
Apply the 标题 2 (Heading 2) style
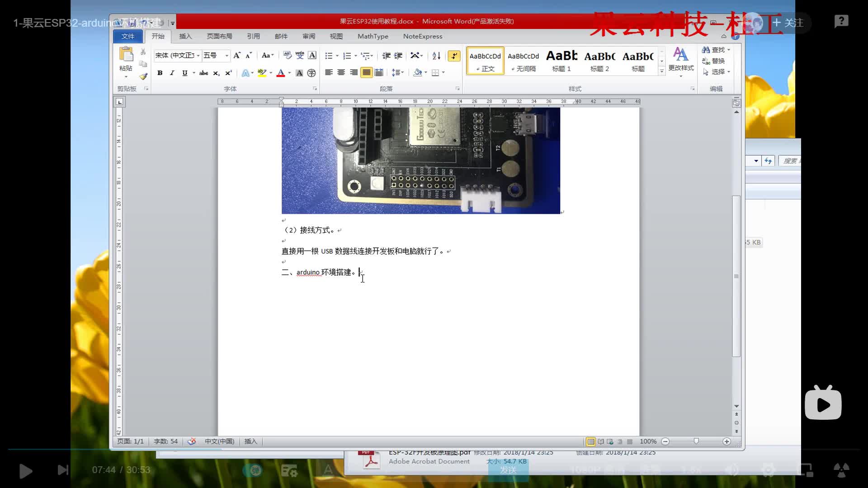tap(599, 61)
